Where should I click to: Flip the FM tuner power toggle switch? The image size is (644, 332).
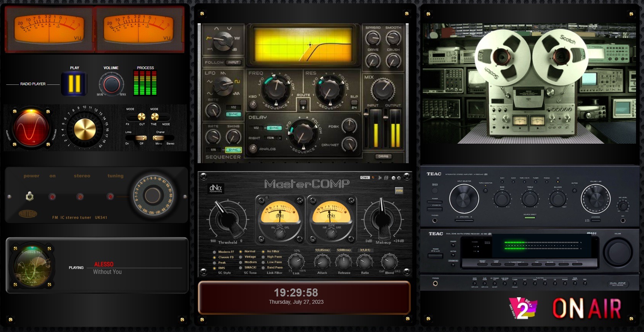[29, 196]
